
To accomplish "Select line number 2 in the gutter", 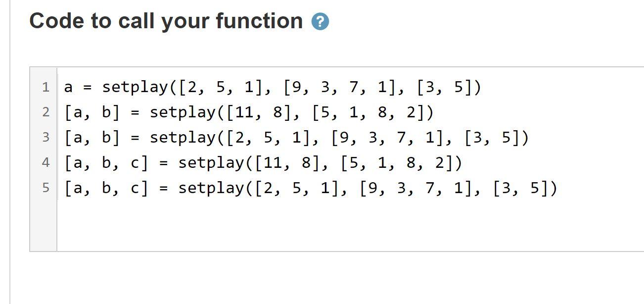I will tap(46, 112).
